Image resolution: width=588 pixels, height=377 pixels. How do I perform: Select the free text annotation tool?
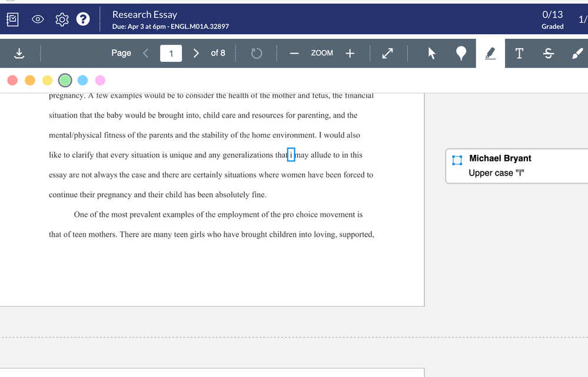519,54
